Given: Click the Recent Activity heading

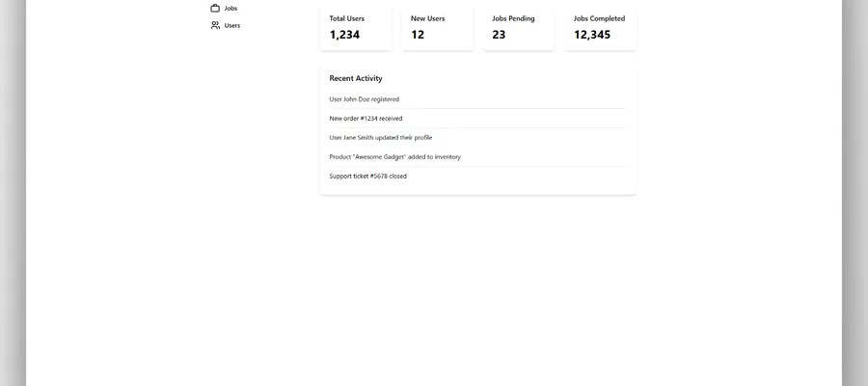Looking at the screenshot, I should 356,78.
